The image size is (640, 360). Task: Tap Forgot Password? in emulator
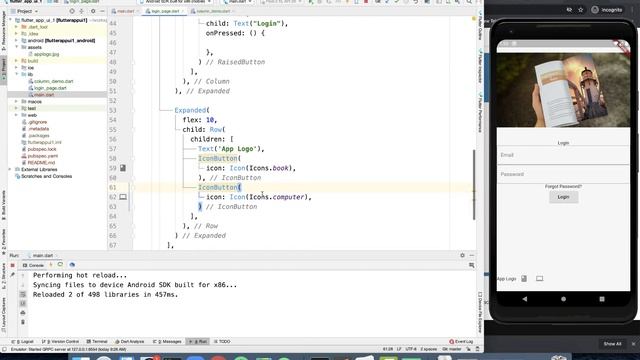tap(563, 187)
